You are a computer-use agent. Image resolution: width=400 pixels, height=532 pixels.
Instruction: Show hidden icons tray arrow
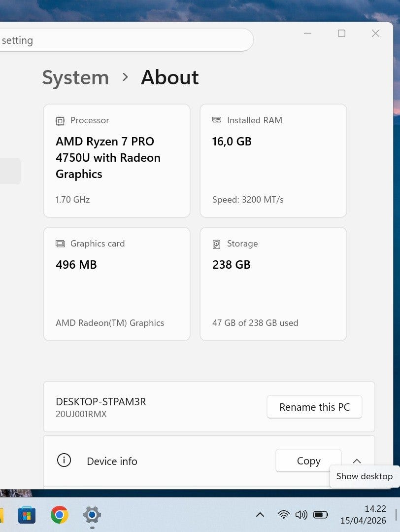(x=260, y=515)
